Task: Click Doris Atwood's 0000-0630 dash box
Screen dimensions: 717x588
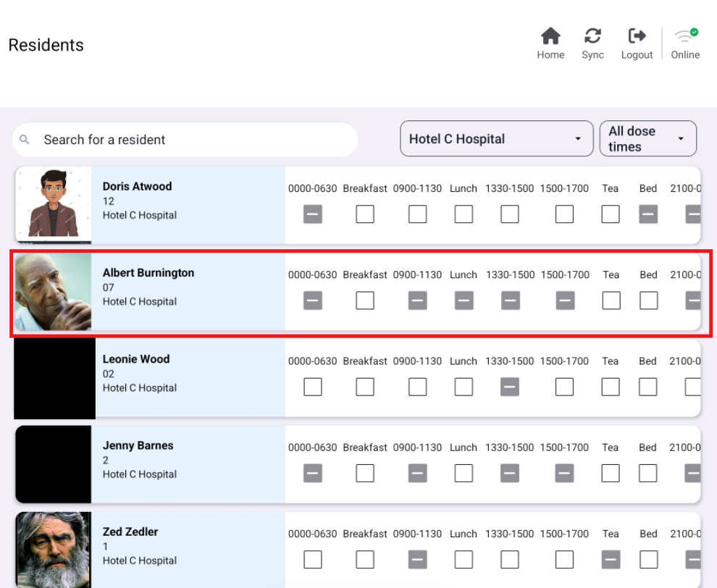Action: click(313, 214)
